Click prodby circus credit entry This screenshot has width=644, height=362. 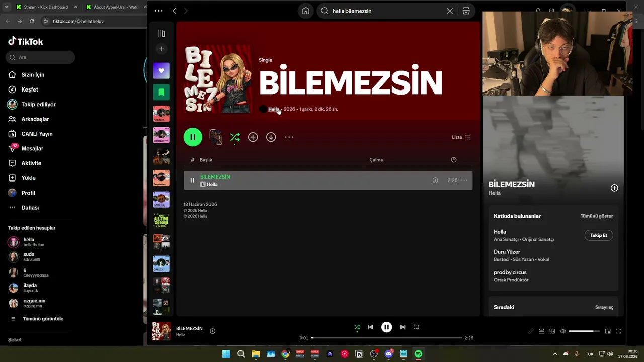coord(510,272)
